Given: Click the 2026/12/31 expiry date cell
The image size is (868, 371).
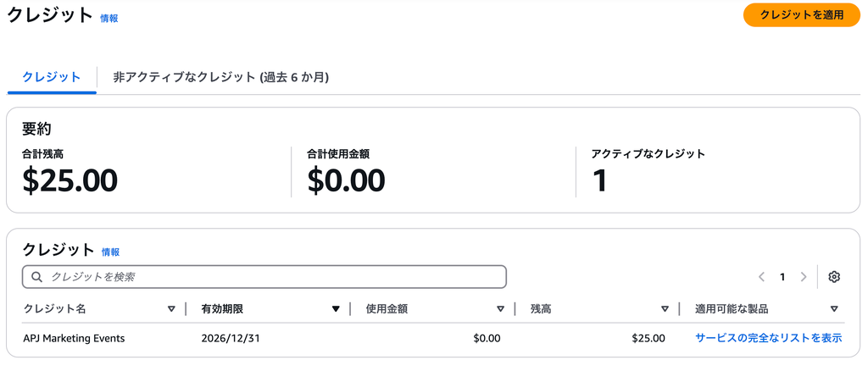Looking at the screenshot, I should 231,338.
